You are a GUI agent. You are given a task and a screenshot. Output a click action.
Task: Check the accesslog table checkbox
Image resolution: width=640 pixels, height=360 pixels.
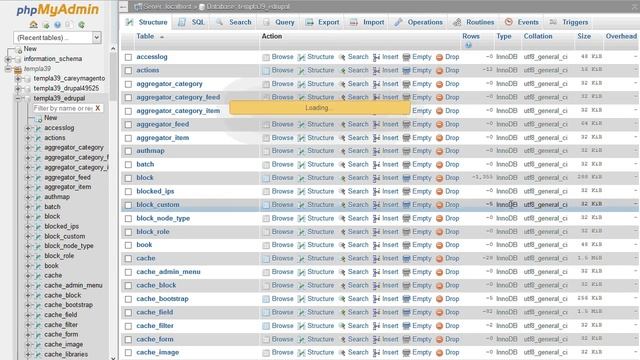point(128,57)
